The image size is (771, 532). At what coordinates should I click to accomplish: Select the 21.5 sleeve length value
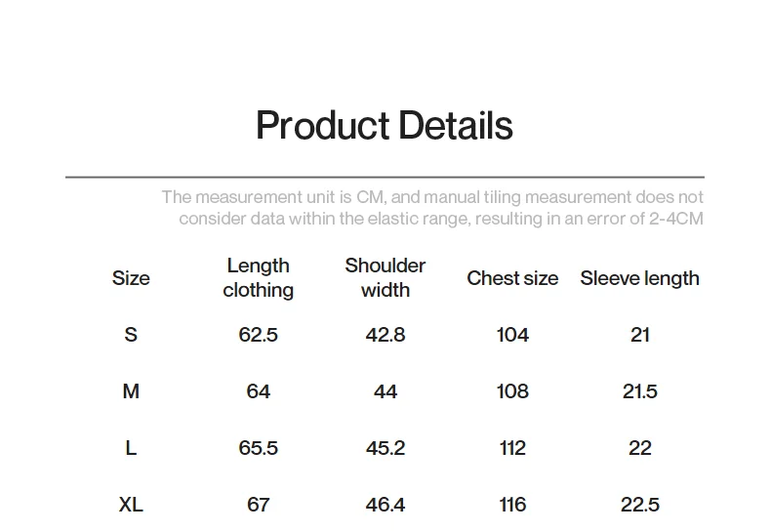tap(639, 391)
